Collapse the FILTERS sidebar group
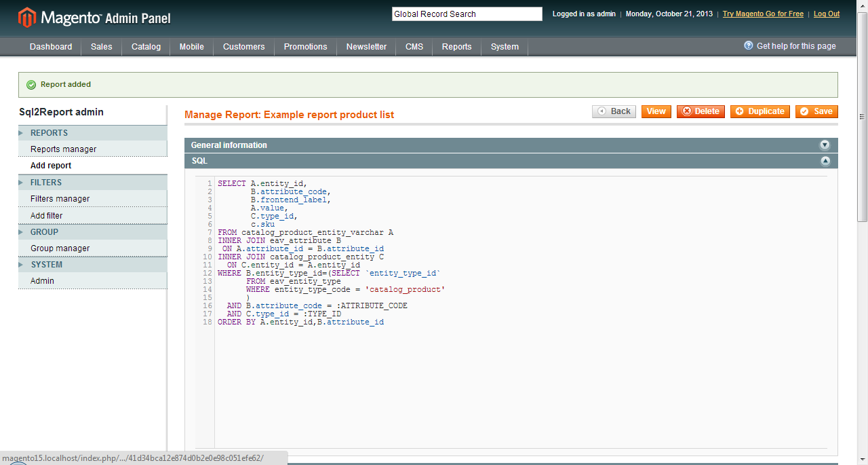This screenshot has height=465, width=868. [x=22, y=183]
